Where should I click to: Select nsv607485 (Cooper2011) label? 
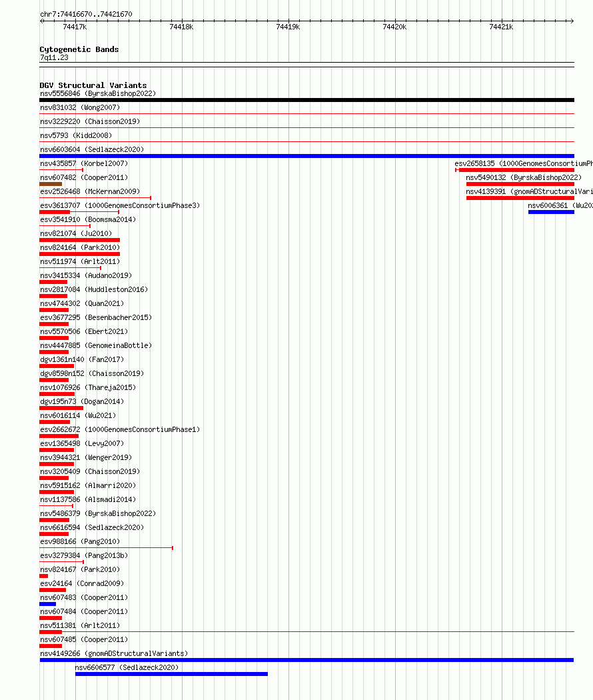[x=84, y=639]
